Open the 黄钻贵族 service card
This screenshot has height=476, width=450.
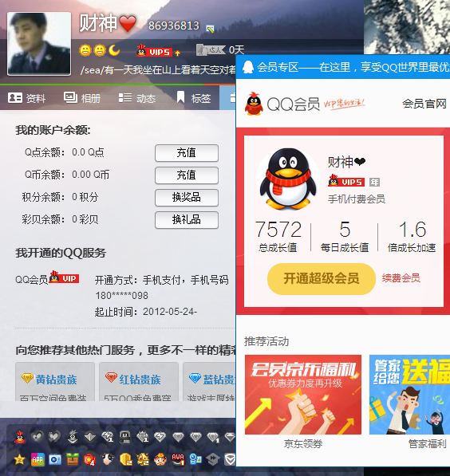click(x=55, y=381)
